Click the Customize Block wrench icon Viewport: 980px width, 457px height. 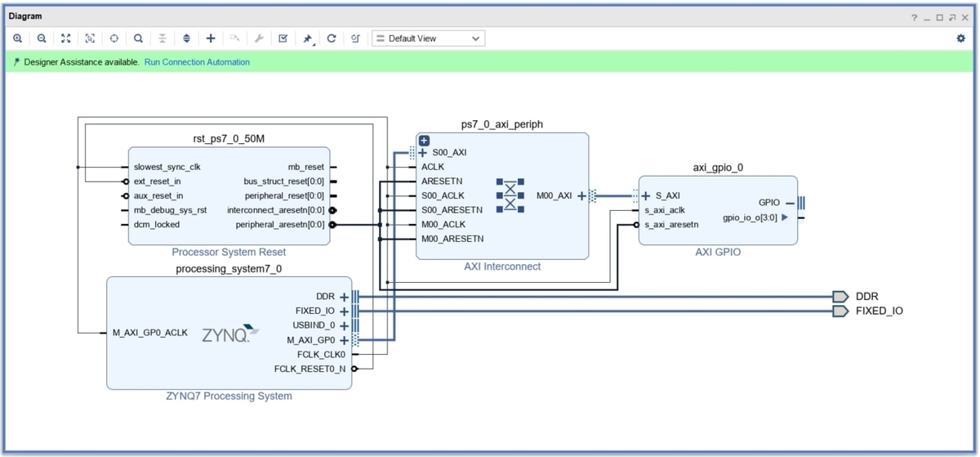coord(259,38)
